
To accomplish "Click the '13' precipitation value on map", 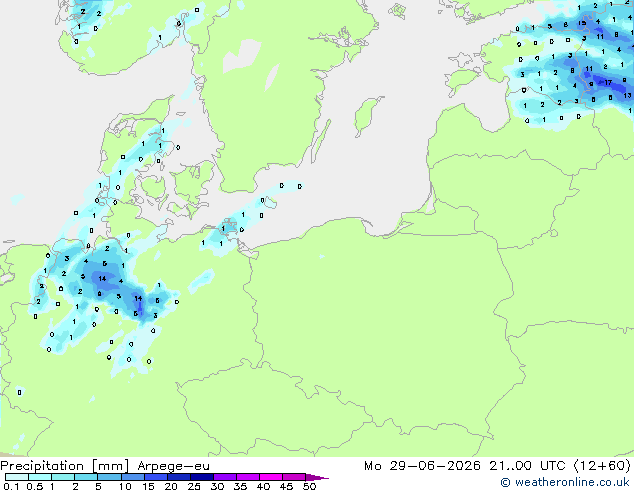I will pos(627,95).
